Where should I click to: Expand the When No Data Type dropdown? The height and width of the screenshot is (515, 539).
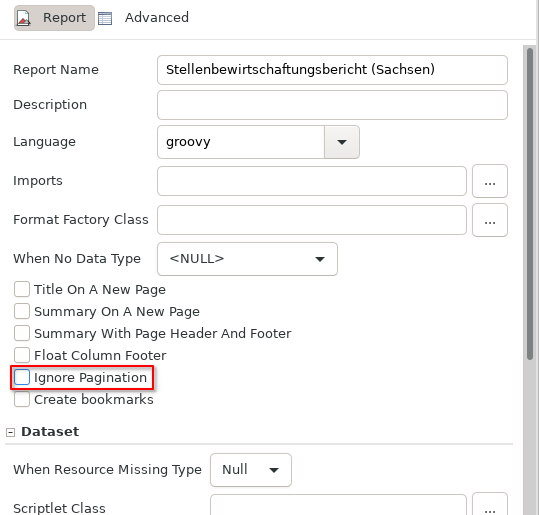(x=247, y=259)
